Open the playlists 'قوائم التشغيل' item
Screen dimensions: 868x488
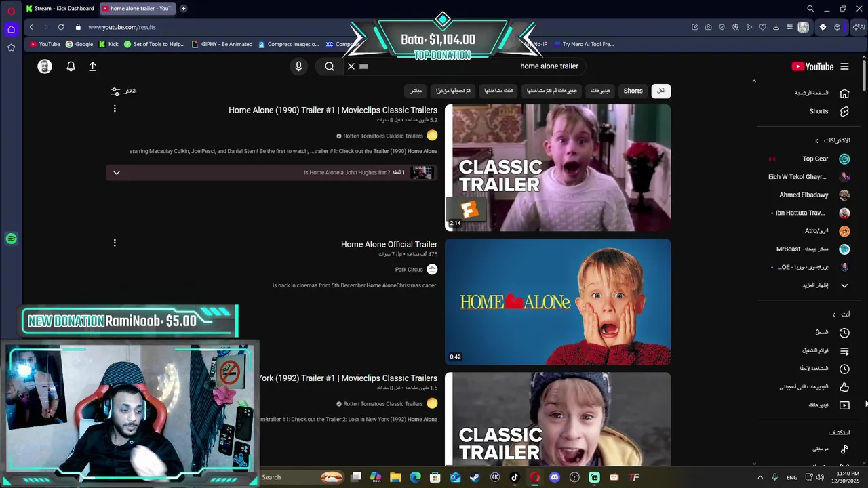(x=825, y=351)
